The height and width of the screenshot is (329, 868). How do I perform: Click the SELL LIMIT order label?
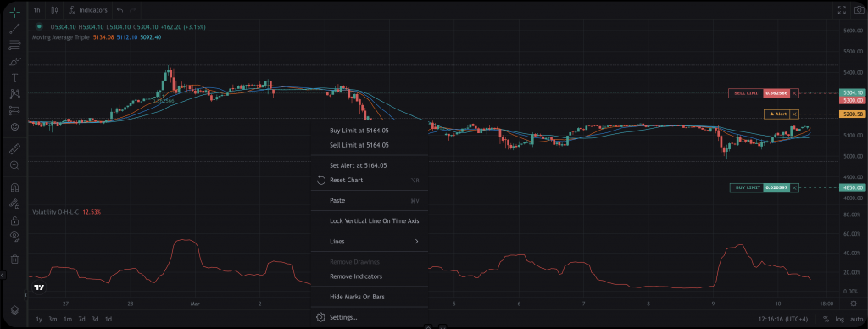746,93
